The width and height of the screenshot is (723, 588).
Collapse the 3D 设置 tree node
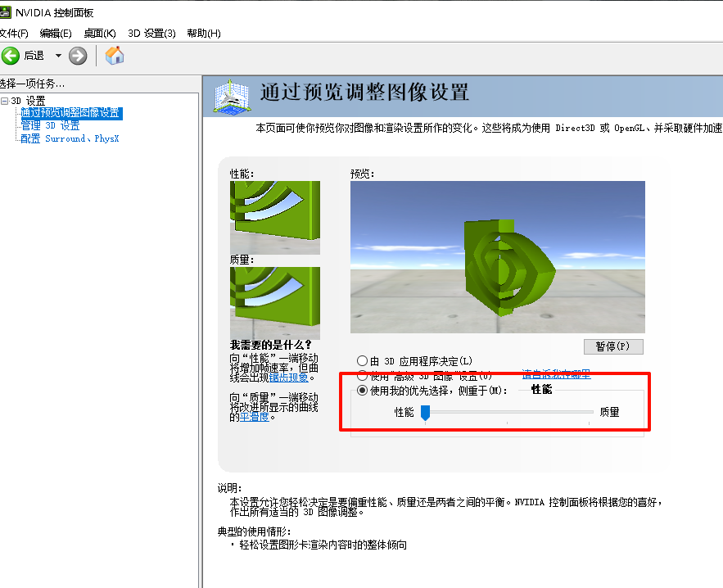coord(4,101)
